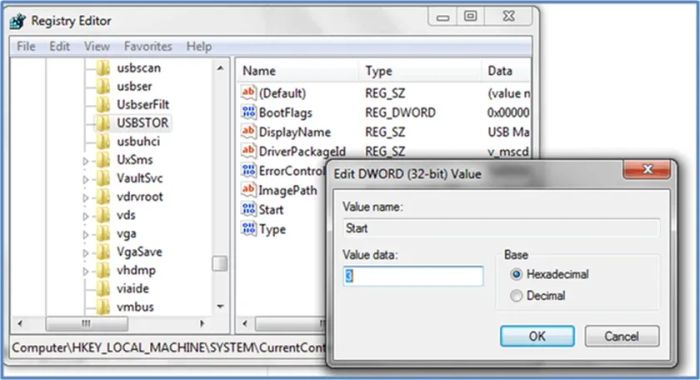Expand the UxSms tree node
700x380 pixels.
[x=86, y=161]
